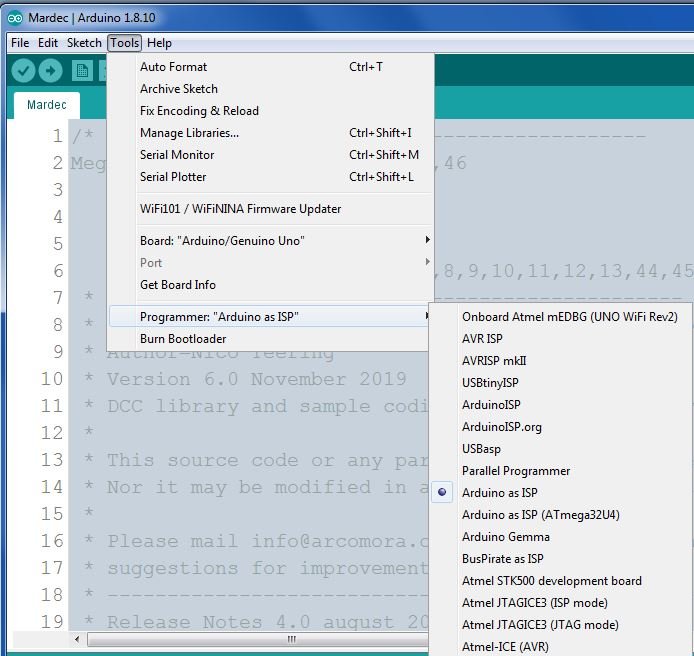Image resolution: width=694 pixels, height=656 pixels.
Task: Click Burn Bootloader
Action: 183,339
